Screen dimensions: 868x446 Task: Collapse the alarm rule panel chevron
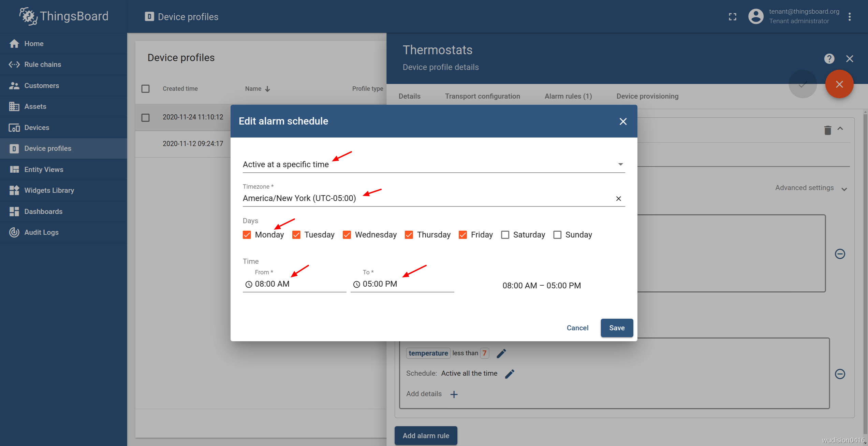click(840, 129)
